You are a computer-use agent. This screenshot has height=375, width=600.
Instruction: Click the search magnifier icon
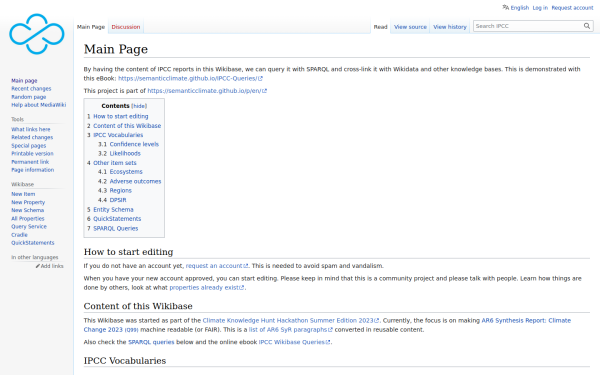(x=587, y=26)
